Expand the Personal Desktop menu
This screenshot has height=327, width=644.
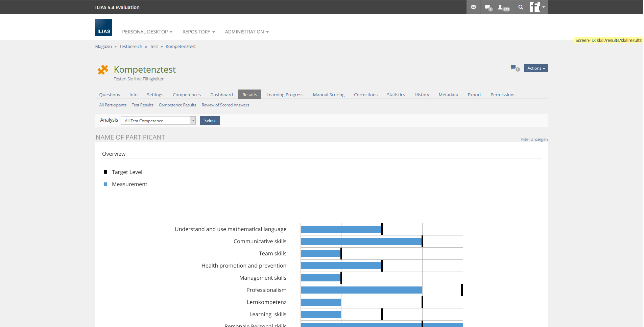(x=147, y=32)
